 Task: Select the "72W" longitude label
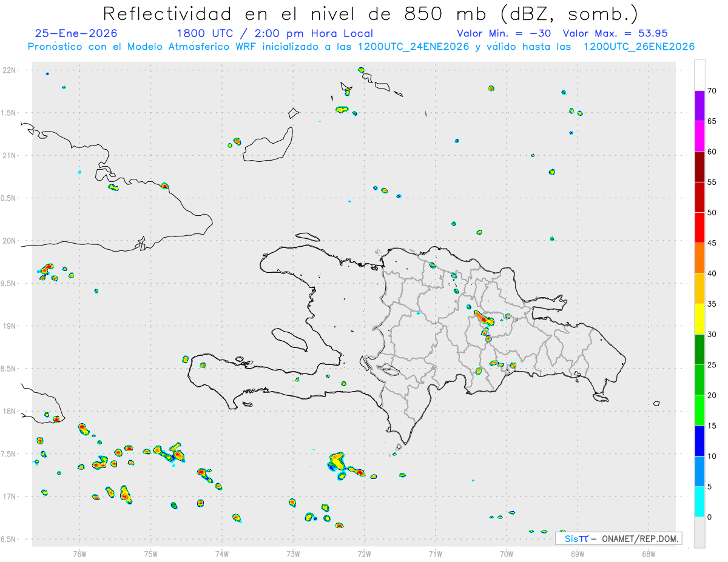coord(364,554)
